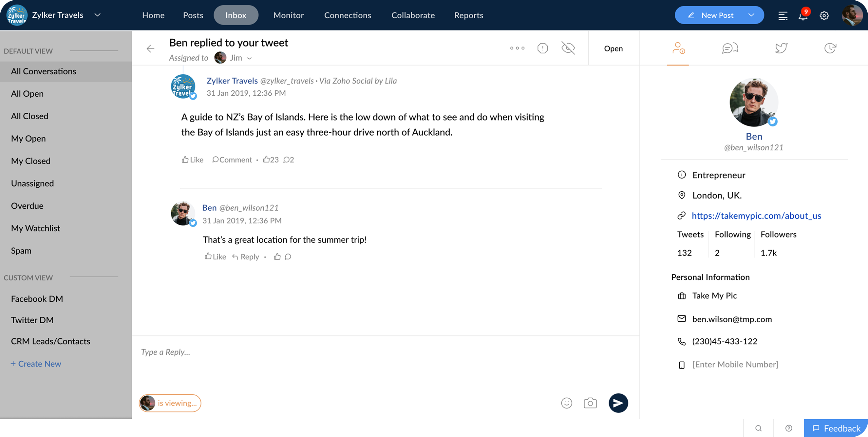
Task: Expand the Zylker Travels brand dropdown
Action: pos(97,15)
